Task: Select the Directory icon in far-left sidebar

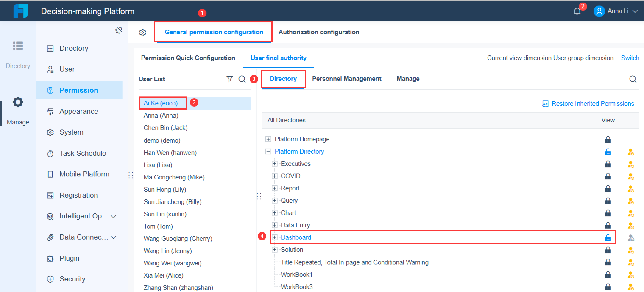Action: [18, 46]
